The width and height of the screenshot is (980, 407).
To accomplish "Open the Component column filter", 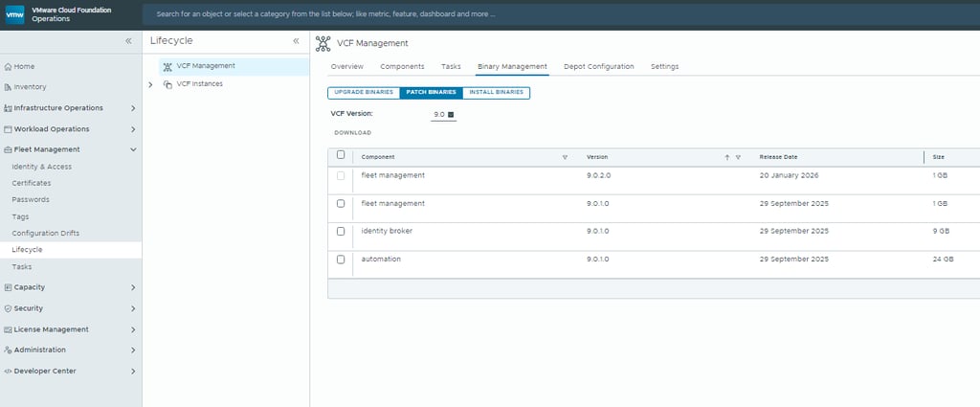I will [x=565, y=158].
